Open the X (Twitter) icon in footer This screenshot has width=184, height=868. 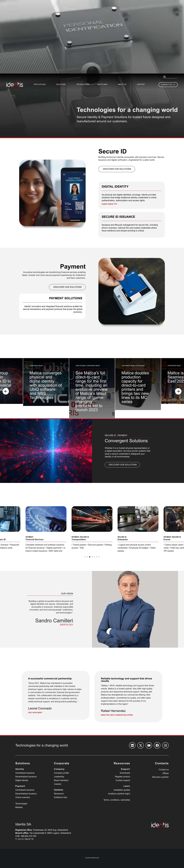pos(141,745)
